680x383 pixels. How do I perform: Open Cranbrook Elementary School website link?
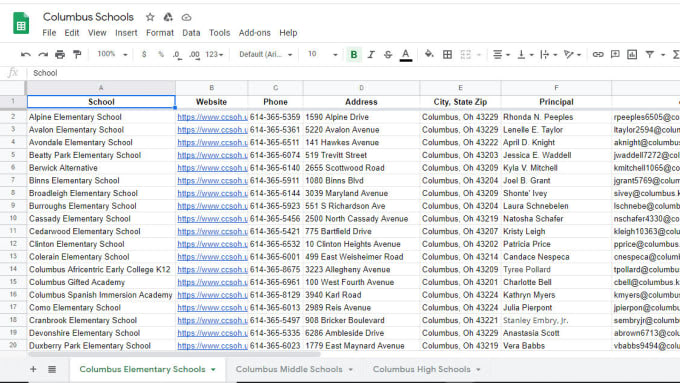(x=212, y=321)
